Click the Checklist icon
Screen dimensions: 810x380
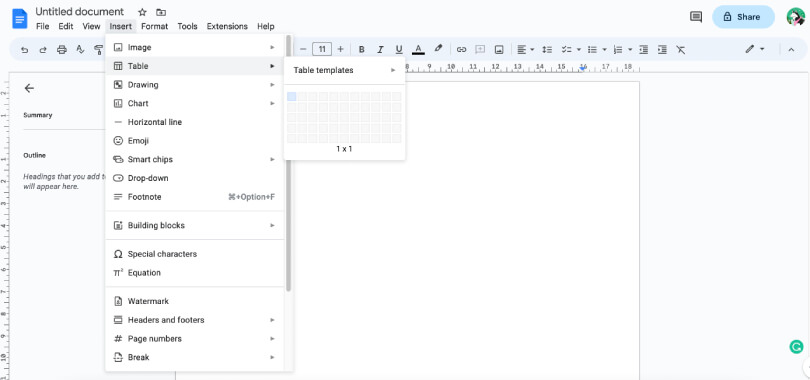tap(566, 50)
